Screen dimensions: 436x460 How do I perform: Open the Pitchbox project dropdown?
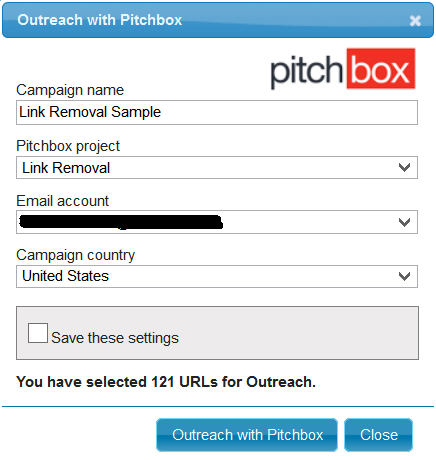pos(217,167)
